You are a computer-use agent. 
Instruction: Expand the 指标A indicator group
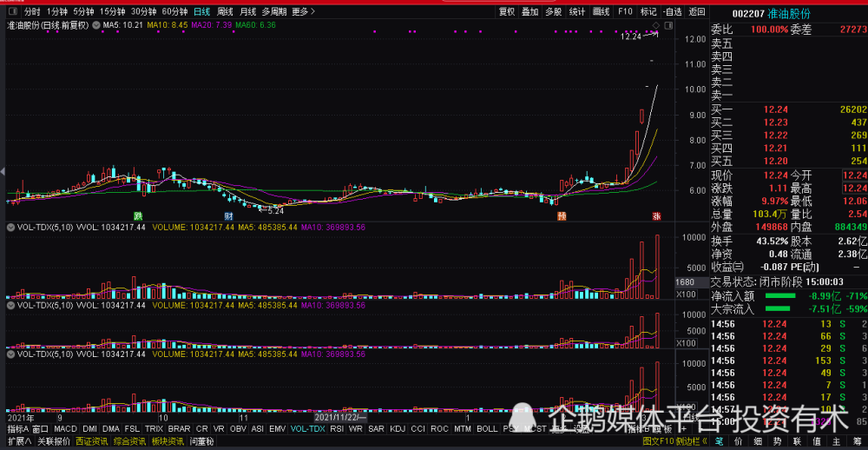click(17, 429)
